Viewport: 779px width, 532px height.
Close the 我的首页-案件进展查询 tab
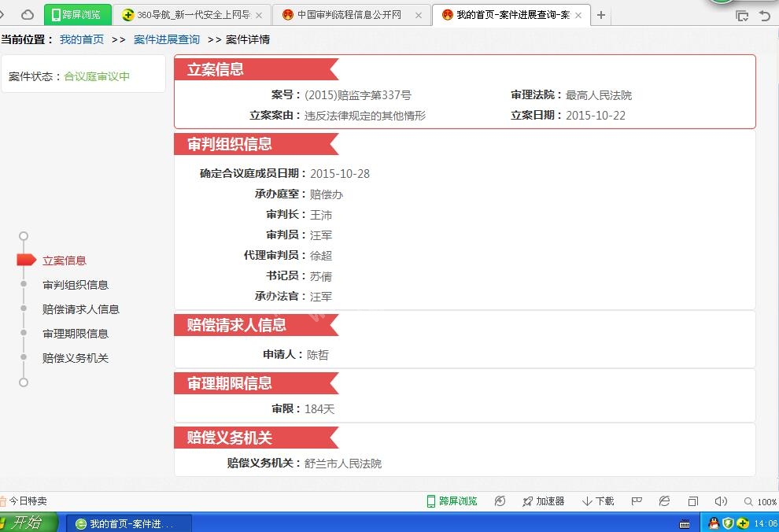pos(578,16)
